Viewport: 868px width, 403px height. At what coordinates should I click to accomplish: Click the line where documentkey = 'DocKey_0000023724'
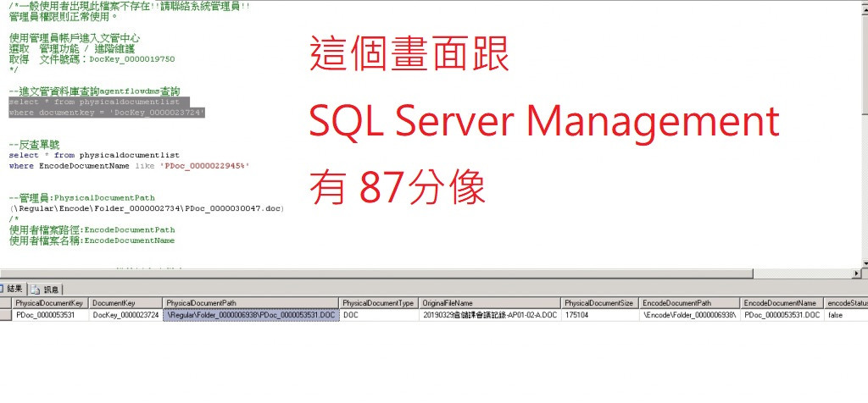coord(107,113)
